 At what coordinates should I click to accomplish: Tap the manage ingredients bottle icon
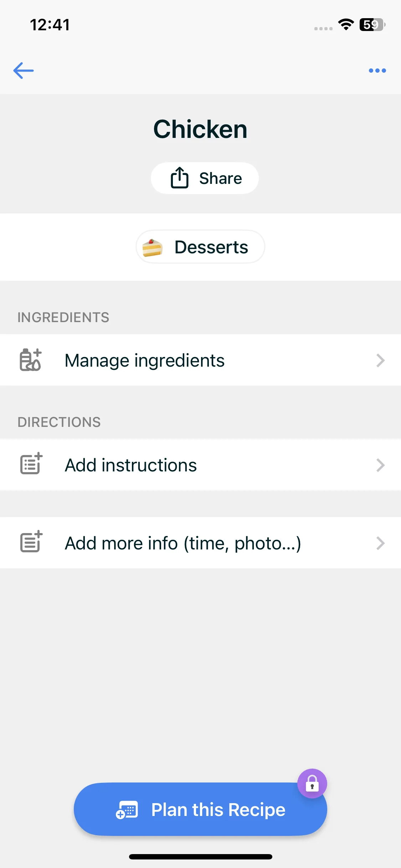pyautogui.click(x=31, y=360)
